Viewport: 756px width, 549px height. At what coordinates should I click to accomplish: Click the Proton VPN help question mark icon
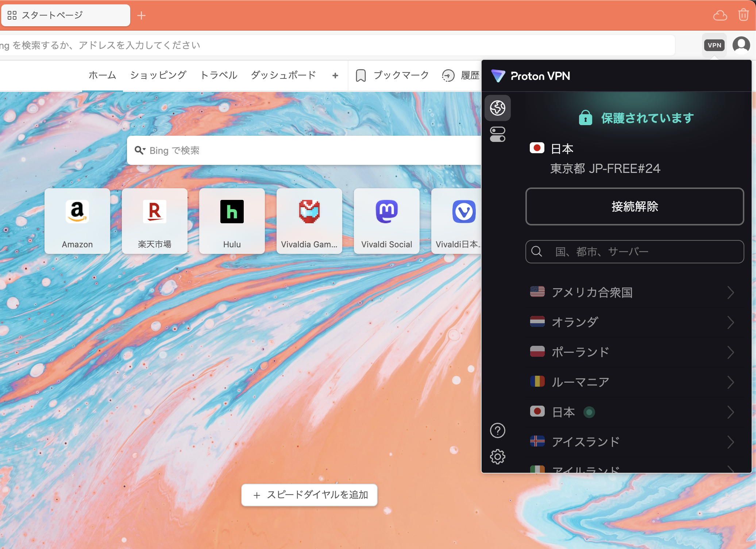point(497,431)
